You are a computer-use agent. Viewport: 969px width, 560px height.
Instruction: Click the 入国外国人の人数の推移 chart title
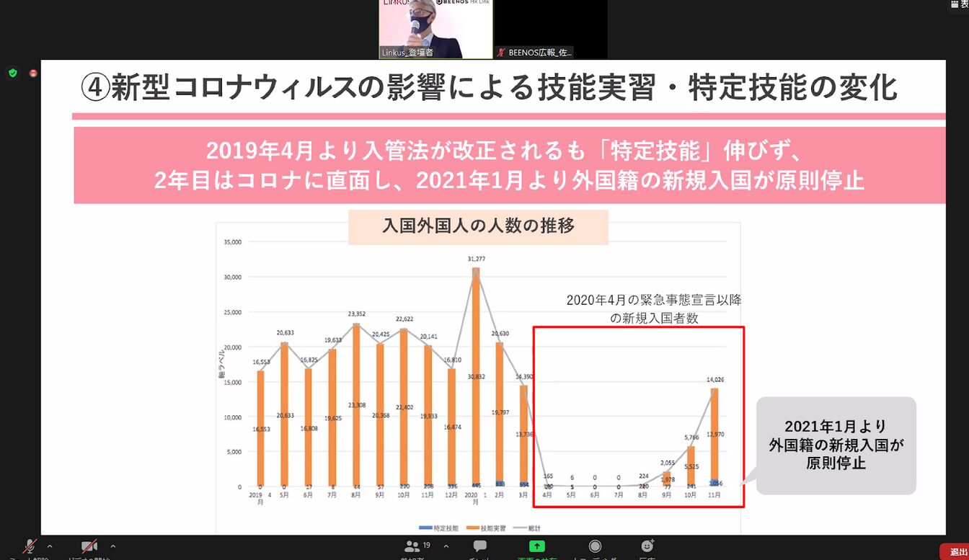[x=478, y=226]
